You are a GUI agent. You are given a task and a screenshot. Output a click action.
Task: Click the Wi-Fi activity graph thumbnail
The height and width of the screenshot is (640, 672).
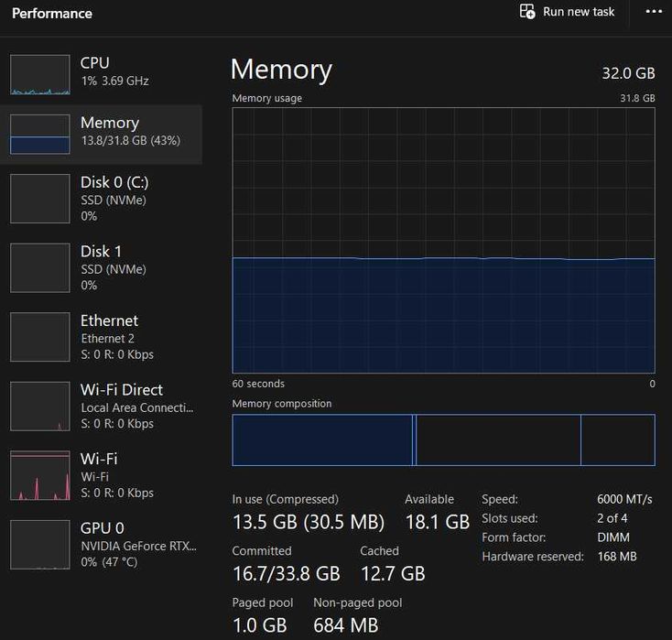(x=39, y=475)
